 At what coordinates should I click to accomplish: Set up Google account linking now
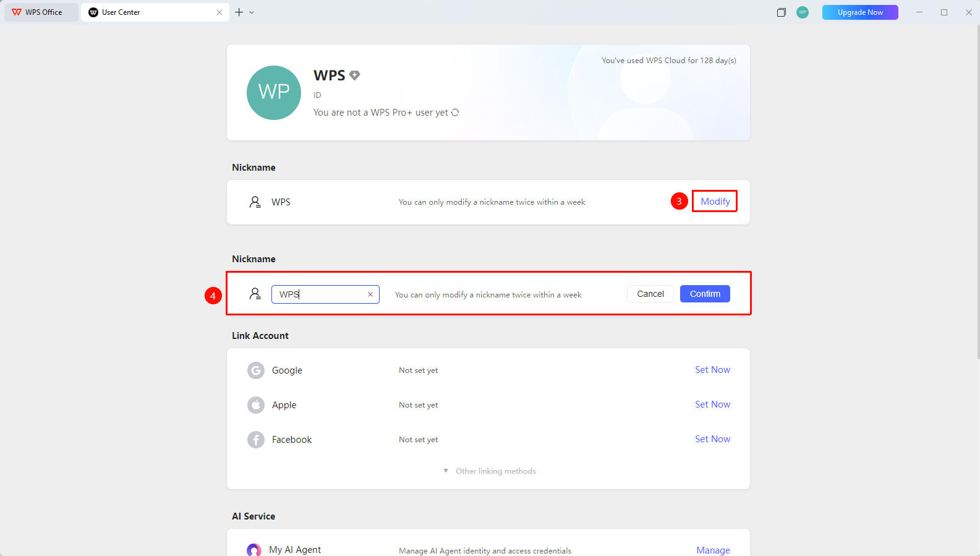tap(712, 370)
